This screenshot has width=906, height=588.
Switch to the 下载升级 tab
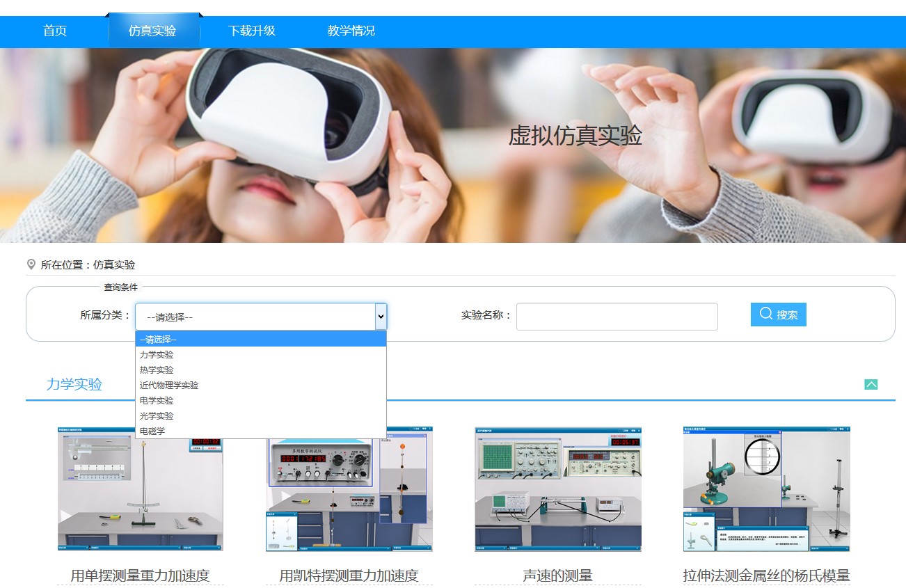click(x=252, y=31)
